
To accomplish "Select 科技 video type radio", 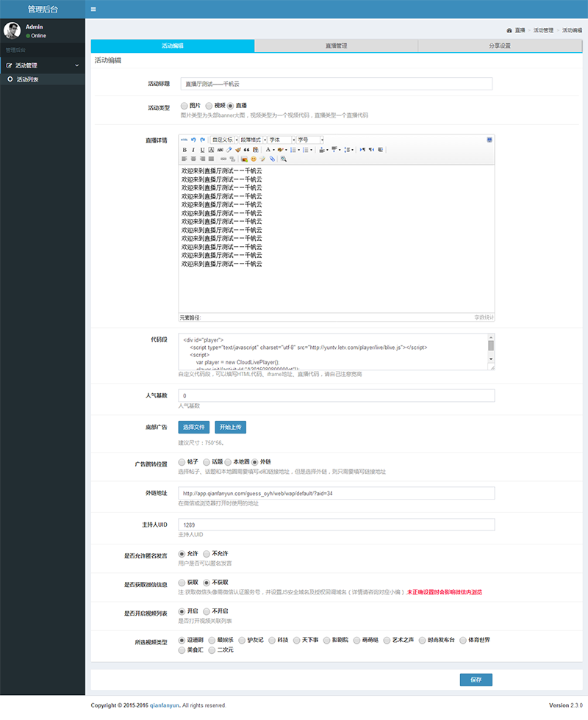I will 272,640.
